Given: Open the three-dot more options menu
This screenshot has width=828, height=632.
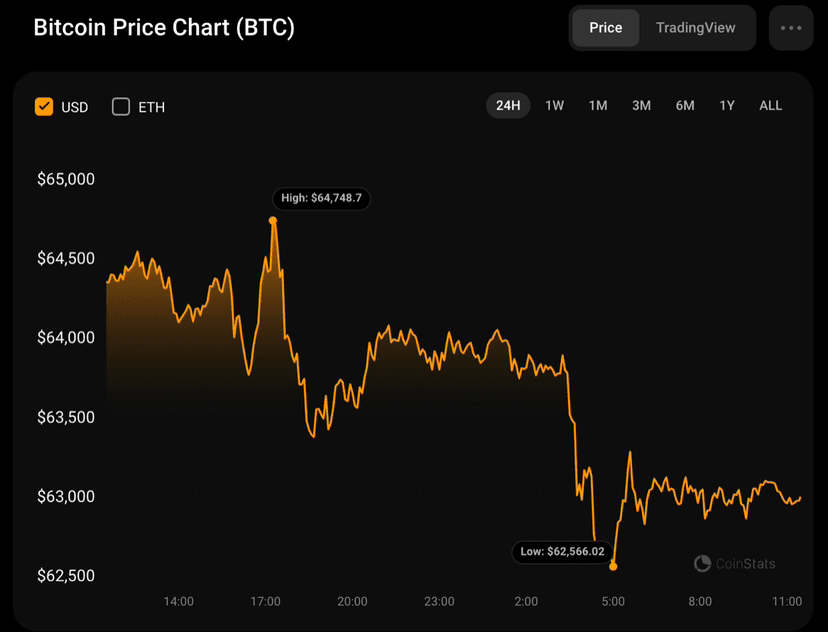Looking at the screenshot, I should [x=791, y=28].
